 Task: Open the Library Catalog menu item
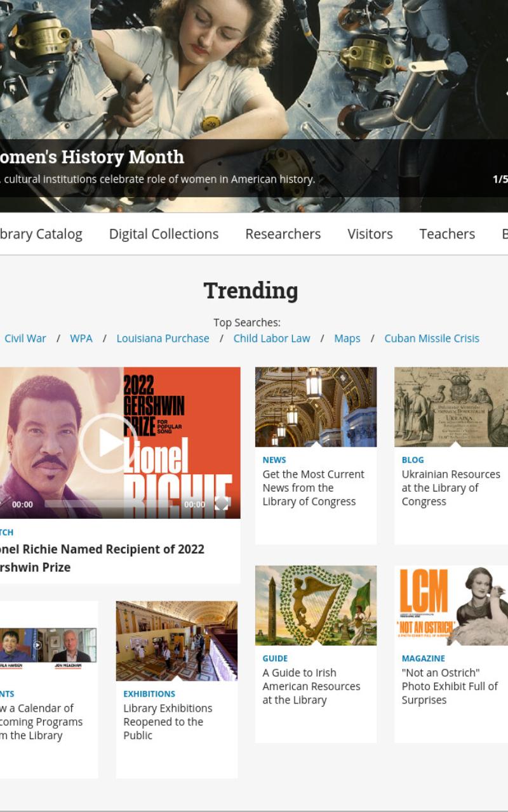41,234
